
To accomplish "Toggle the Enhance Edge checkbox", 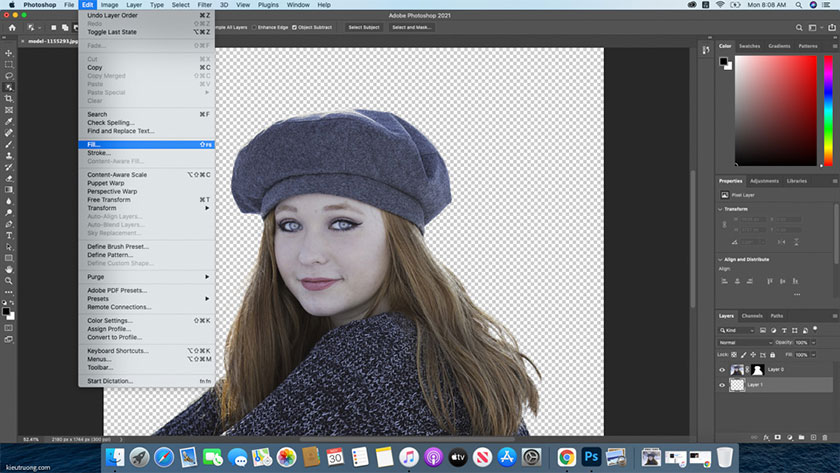I will (x=254, y=27).
